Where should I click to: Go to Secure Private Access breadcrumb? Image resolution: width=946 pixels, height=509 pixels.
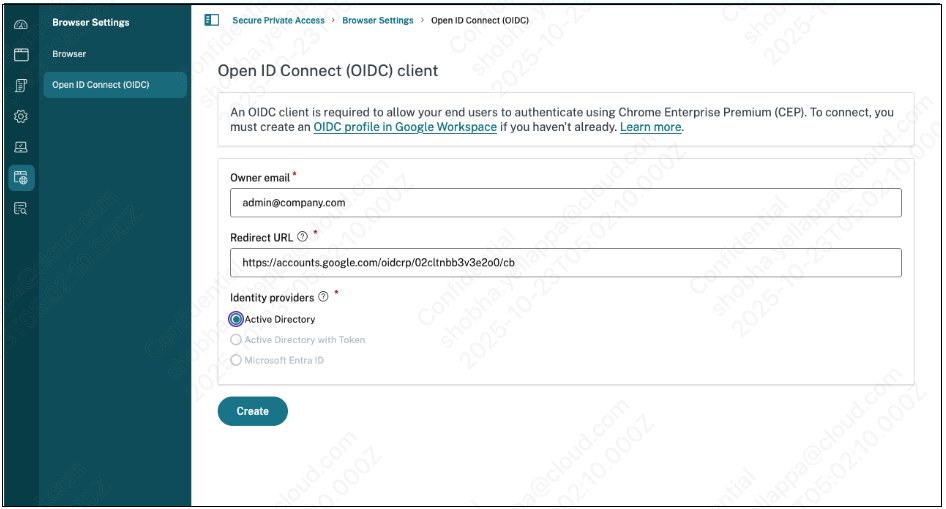pyautogui.click(x=278, y=21)
